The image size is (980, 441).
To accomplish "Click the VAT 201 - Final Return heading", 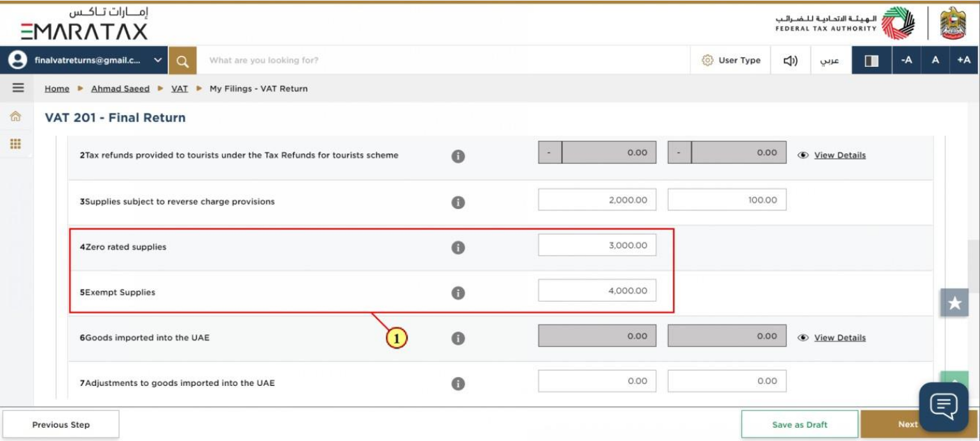I will [x=116, y=118].
